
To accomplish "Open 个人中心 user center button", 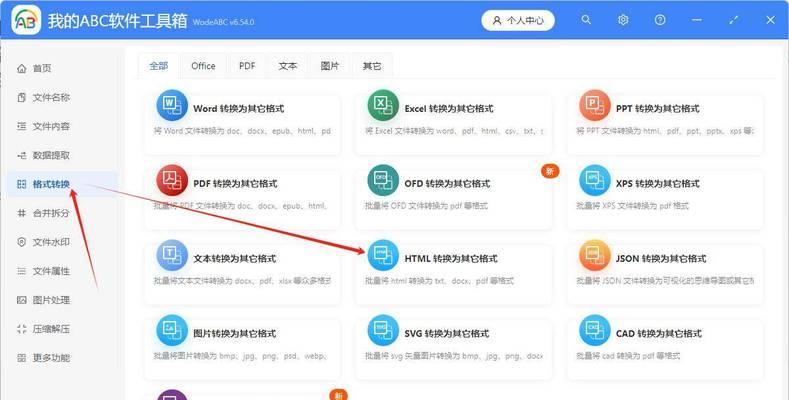I will 518,21.
